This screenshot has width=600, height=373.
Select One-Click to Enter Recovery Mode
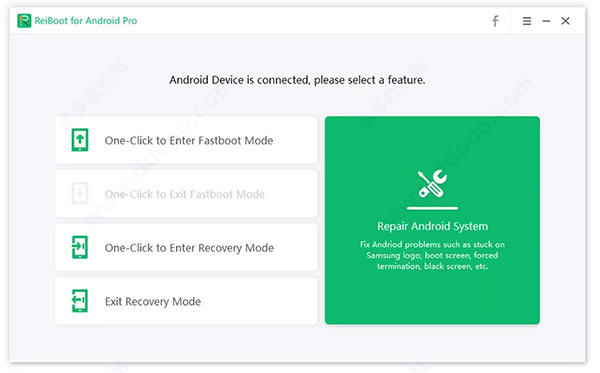186,247
